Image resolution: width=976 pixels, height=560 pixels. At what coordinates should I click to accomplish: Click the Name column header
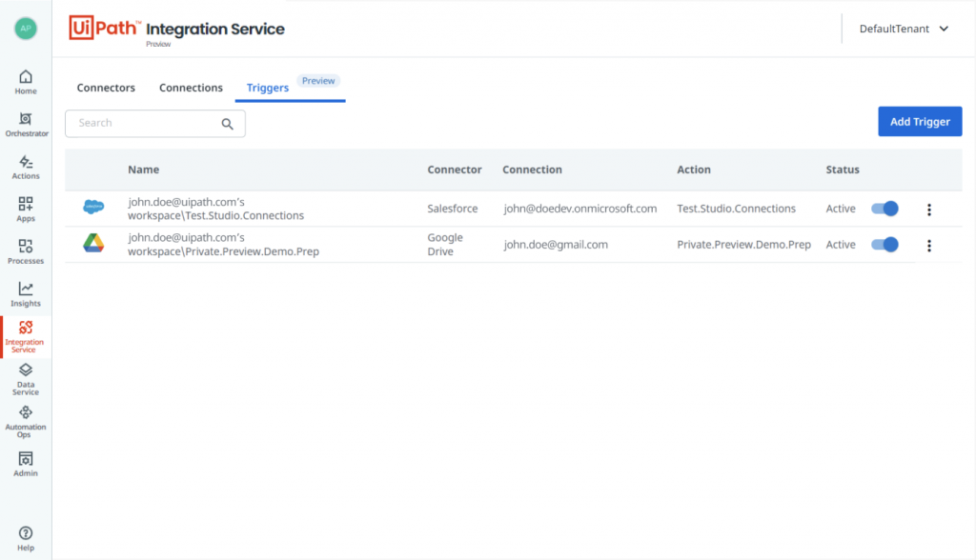143,170
